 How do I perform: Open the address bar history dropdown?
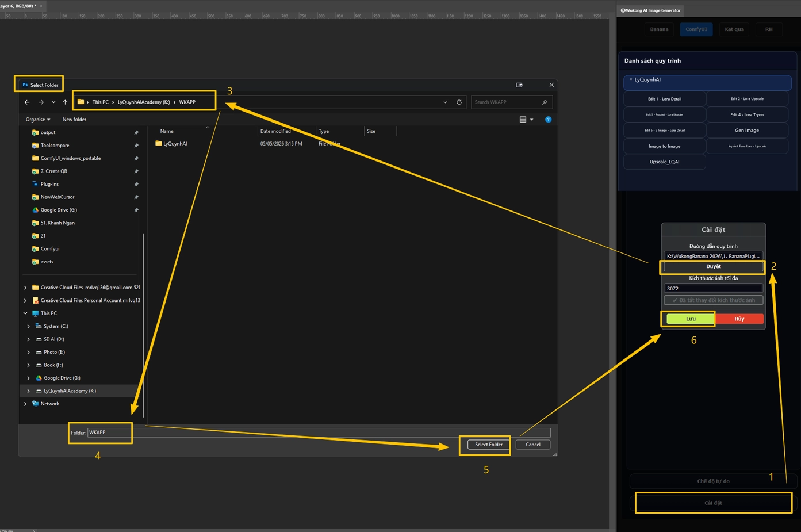click(x=445, y=102)
